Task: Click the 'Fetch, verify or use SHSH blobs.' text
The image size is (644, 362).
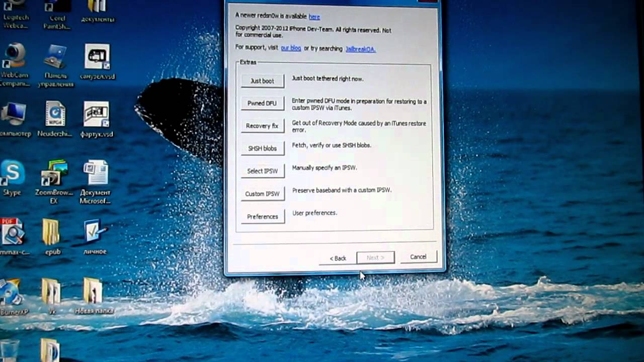Action: 332,145
